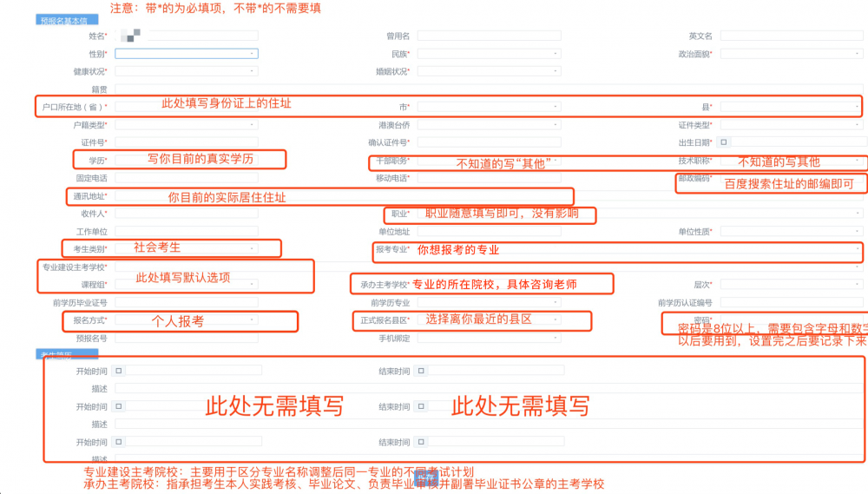Focus the 英文名 text field
The image size is (868, 494).
point(792,36)
